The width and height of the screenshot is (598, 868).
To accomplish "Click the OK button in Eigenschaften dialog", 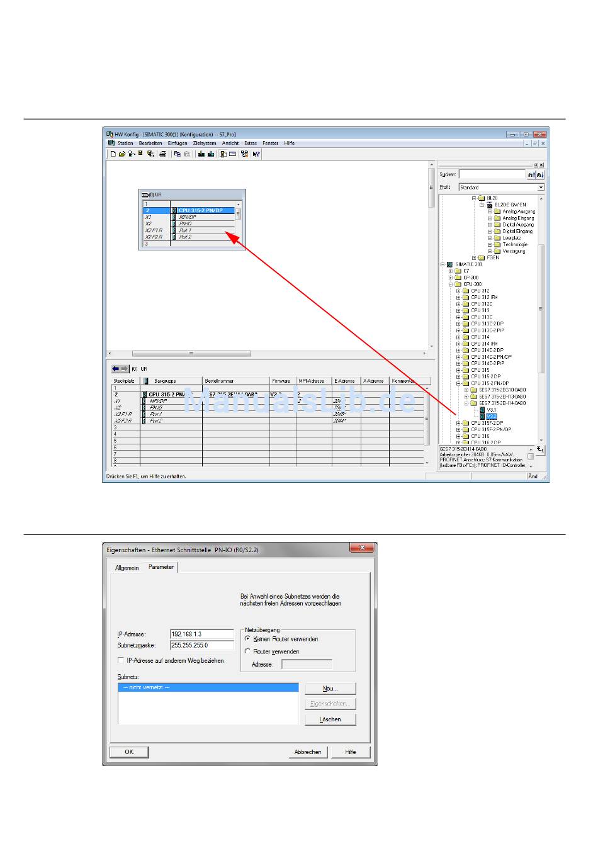I will click(129, 752).
